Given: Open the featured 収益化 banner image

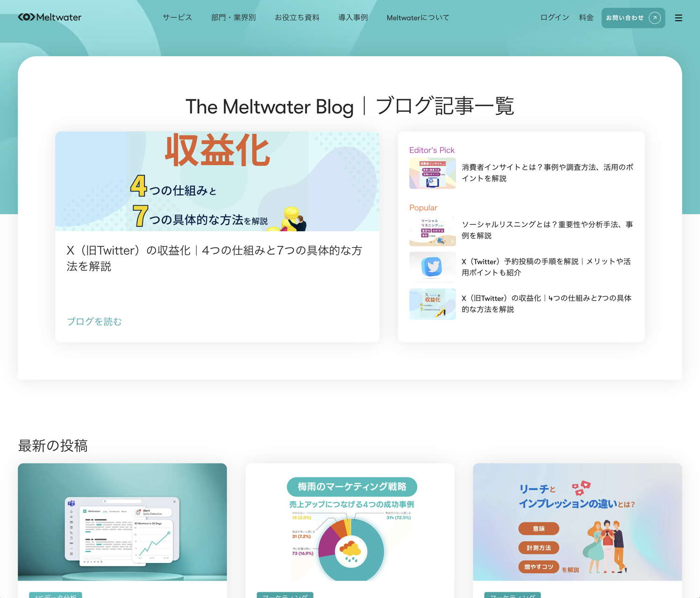Looking at the screenshot, I should coord(217,181).
